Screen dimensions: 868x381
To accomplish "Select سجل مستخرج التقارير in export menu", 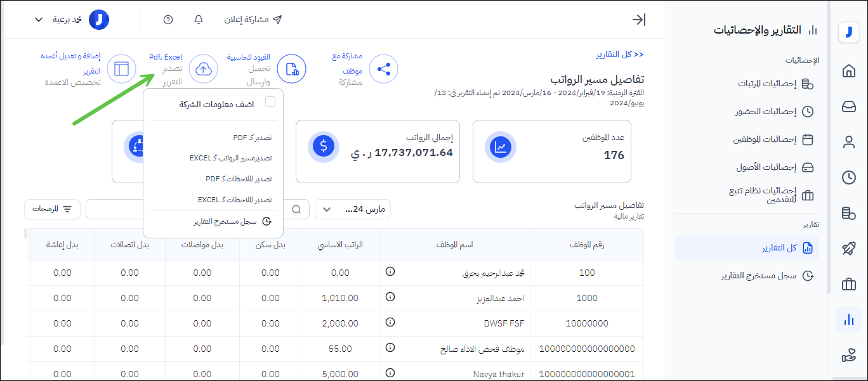I will point(232,221).
